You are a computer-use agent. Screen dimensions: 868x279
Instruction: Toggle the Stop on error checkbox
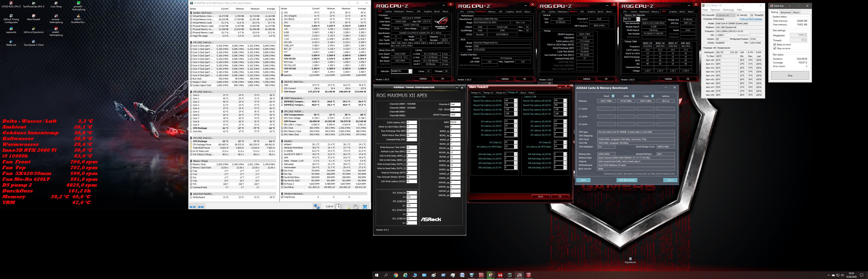[x=775, y=48]
